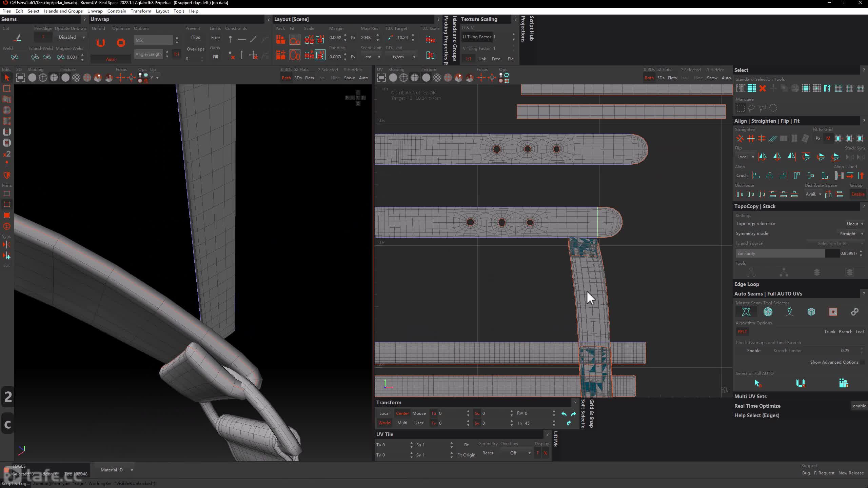The width and height of the screenshot is (868, 488).
Task: Click the link chain seam tool icon
Action: 854,312
